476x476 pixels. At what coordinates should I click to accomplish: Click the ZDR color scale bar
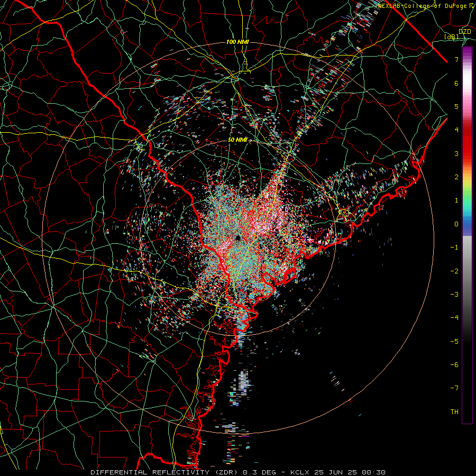[467, 235]
